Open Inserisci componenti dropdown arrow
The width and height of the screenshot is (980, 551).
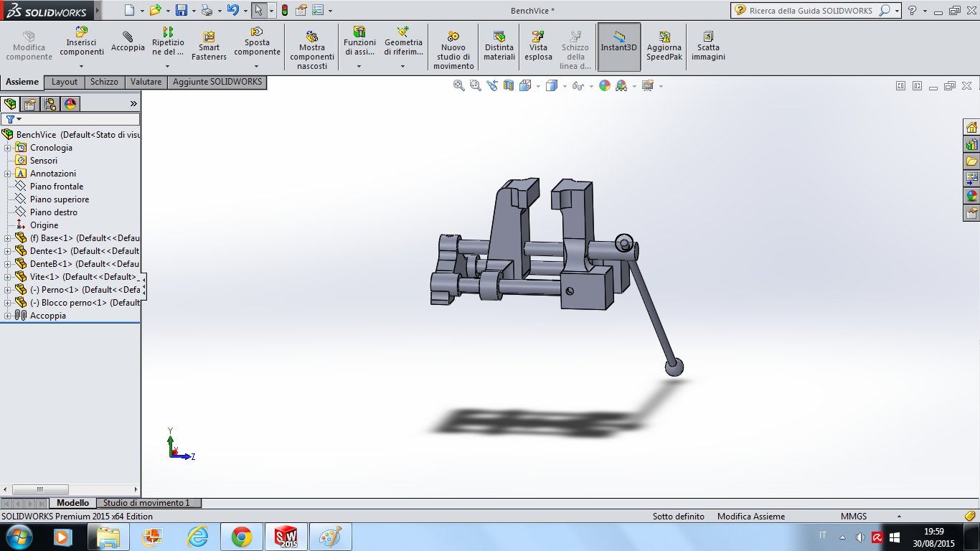point(81,66)
